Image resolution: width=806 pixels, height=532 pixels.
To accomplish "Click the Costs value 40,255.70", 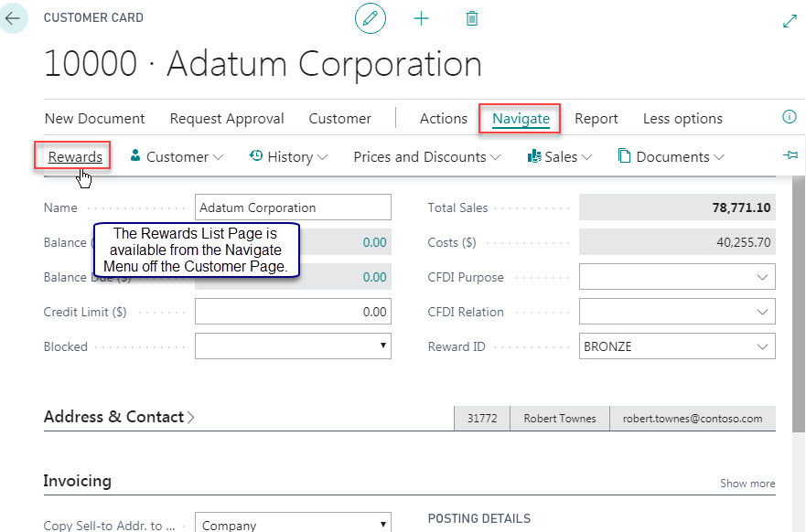I will 743,242.
